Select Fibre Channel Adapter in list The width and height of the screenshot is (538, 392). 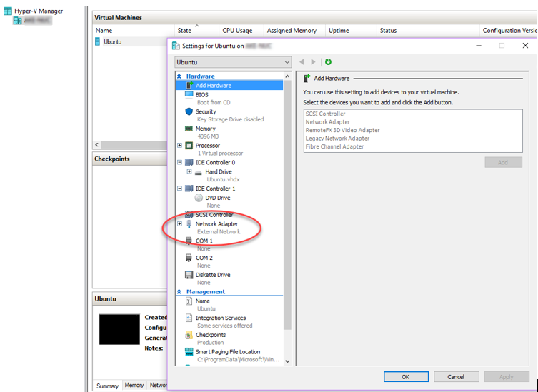click(334, 146)
